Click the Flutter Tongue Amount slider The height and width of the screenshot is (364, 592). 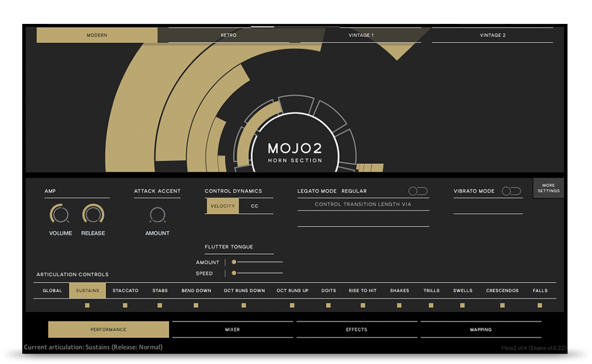click(x=257, y=262)
